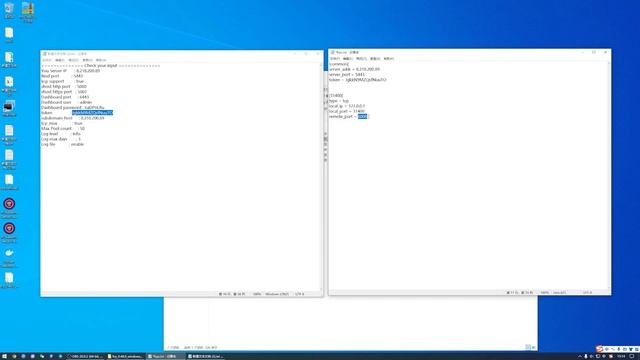Image resolution: width=640 pixels, height=360 pixels.
Task: Select the black monitor desktop icon
Action: coord(9,108)
